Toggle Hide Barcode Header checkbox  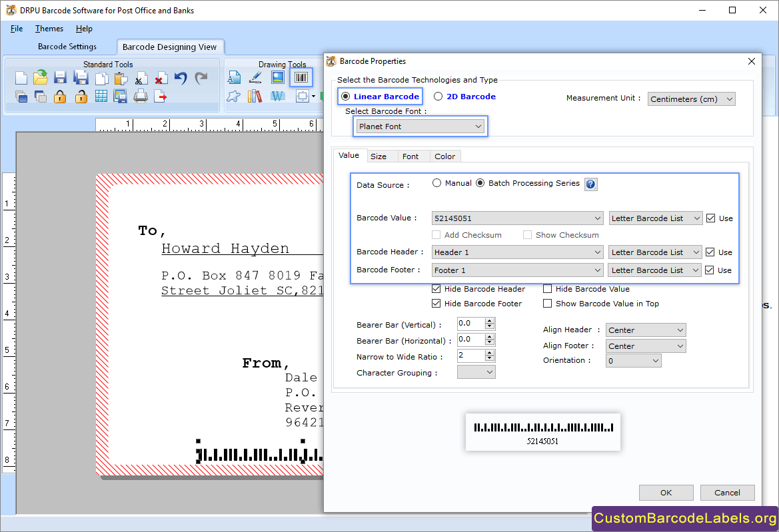point(436,289)
